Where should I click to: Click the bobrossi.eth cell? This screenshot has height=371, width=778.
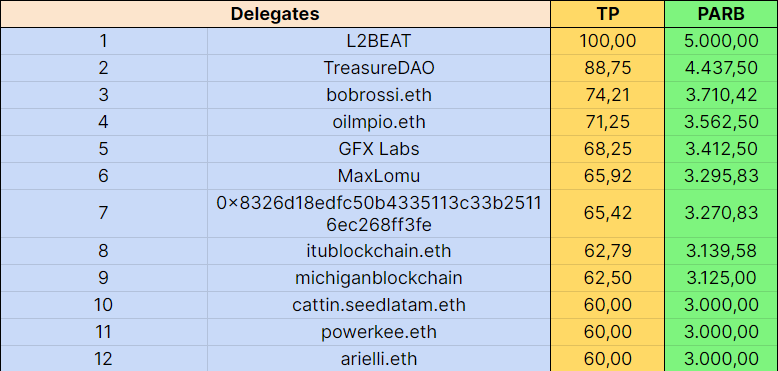point(379,95)
